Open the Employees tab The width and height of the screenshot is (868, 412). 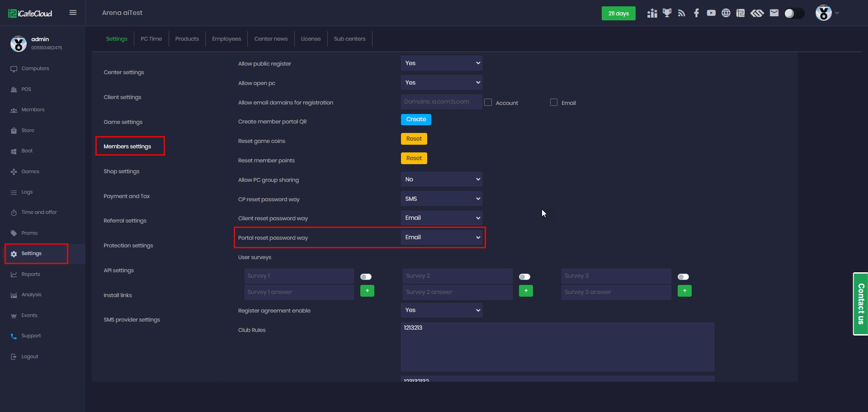tap(226, 39)
